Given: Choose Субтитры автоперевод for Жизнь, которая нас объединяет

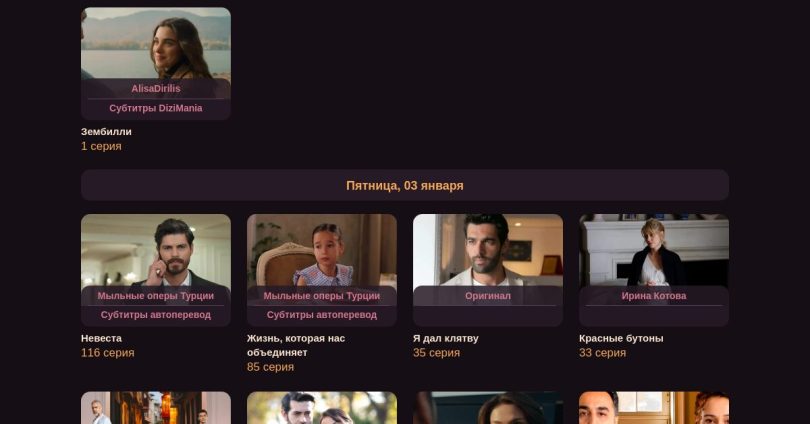Looking at the screenshot, I should [x=322, y=315].
